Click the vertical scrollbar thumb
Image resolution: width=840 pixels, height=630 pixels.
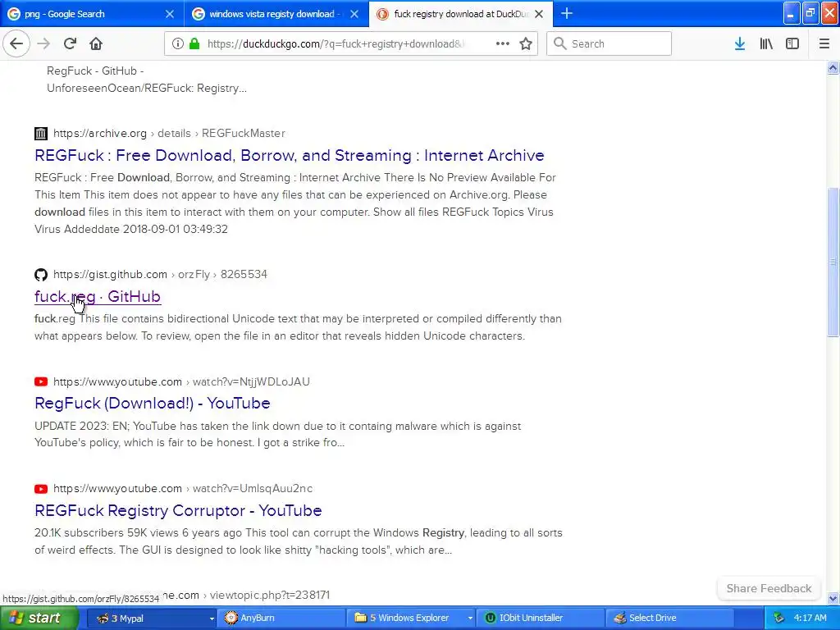(833, 262)
